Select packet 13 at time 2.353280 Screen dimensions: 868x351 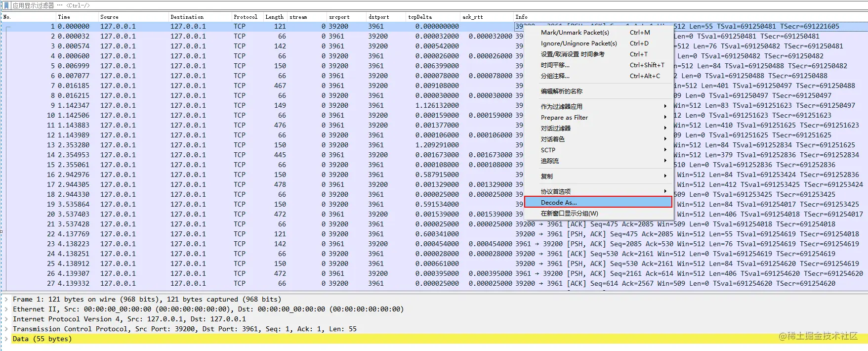pyautogui.click(x=435, y=145)
